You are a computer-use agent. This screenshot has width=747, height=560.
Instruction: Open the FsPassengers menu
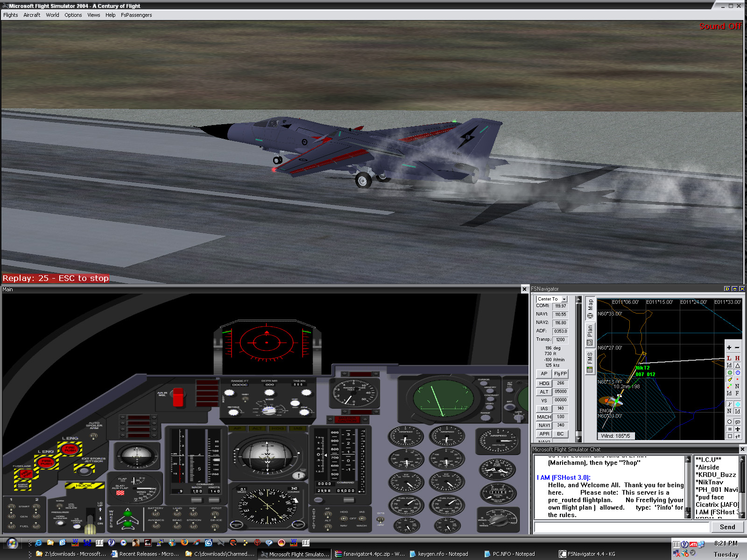point(136,15)
